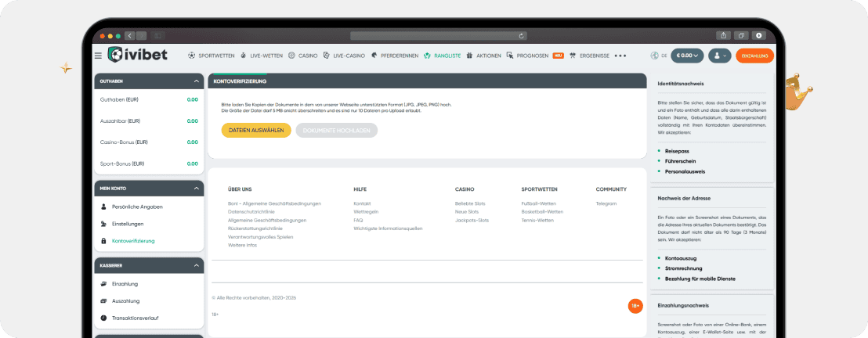Click the orange Einzahlung button in header
This screenshot has height=338, width=868.
(x=754, y=56)
